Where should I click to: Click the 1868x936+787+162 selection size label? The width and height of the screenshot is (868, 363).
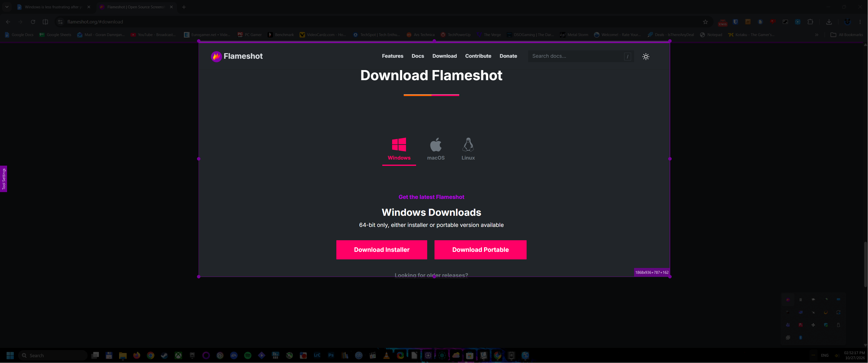[x=652, y=273]
